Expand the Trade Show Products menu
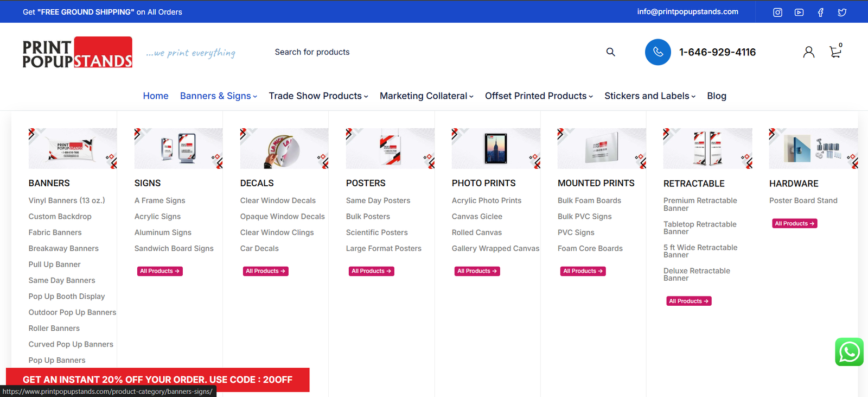This screenshot has height=397, width=868. (x=318, y=96)
